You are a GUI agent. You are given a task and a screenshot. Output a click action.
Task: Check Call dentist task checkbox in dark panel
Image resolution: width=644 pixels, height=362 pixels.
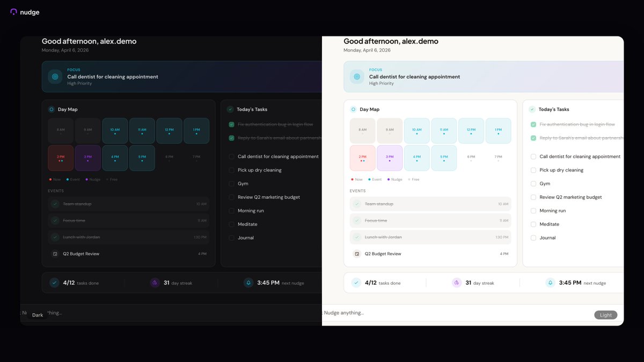pos(232,157)
